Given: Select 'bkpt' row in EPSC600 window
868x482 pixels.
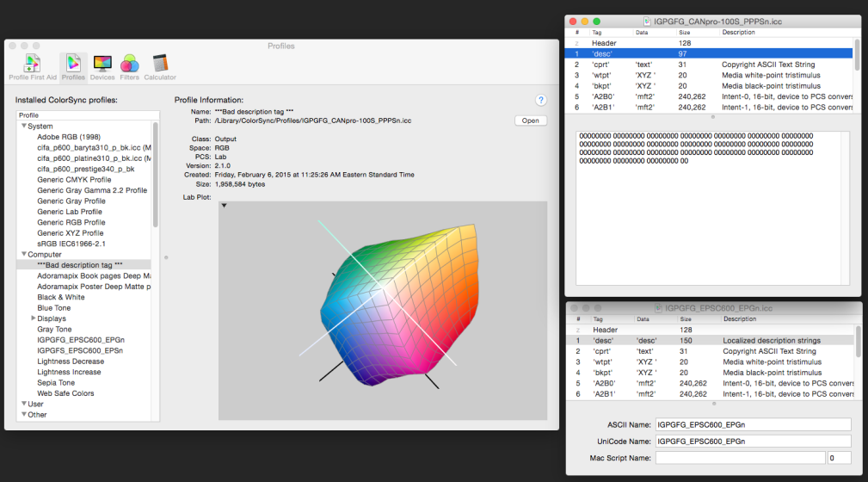Looking at the screenshot, I should [x=711, y=373].
